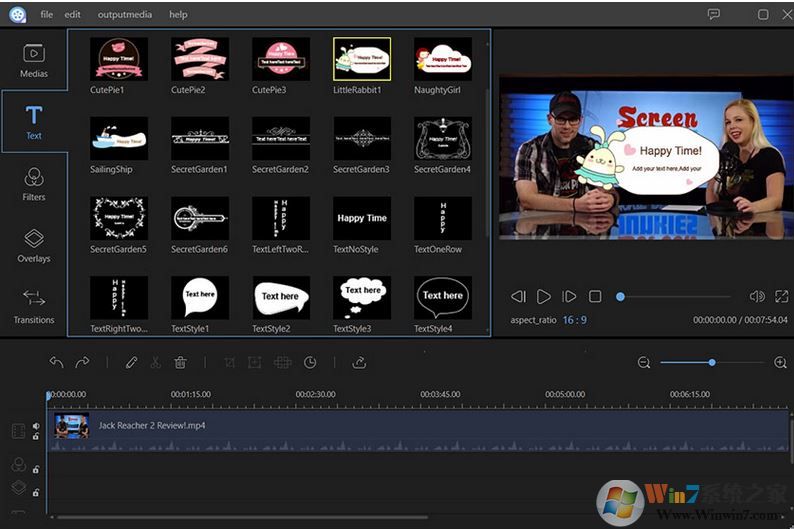Change the 16 : 9 aspect ratio

pyautogui.click(x=574, y=320)
